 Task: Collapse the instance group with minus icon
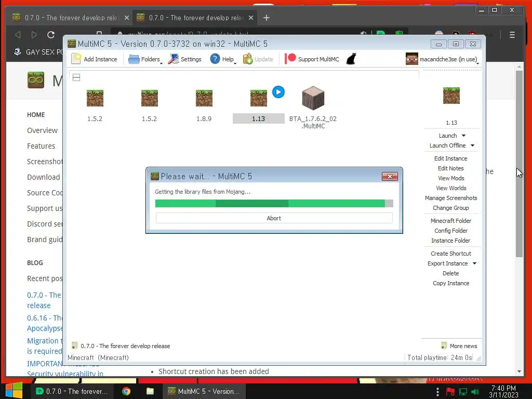click(76, 78)
